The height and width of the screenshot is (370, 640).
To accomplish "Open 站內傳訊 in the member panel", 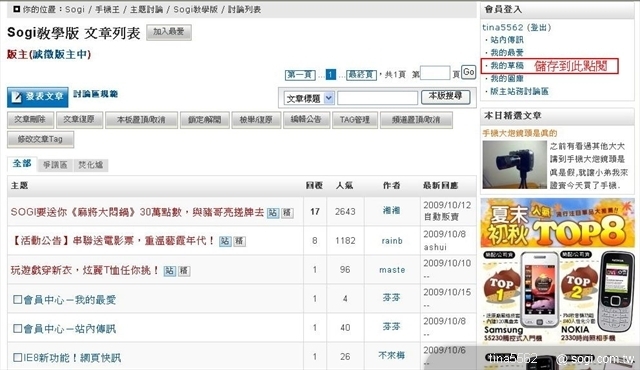I will pos(507,40).
